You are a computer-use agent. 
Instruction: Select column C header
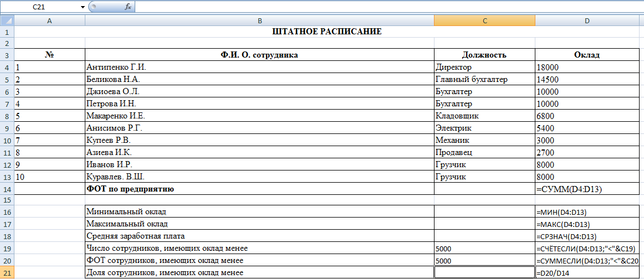click(x=484, y=21)
